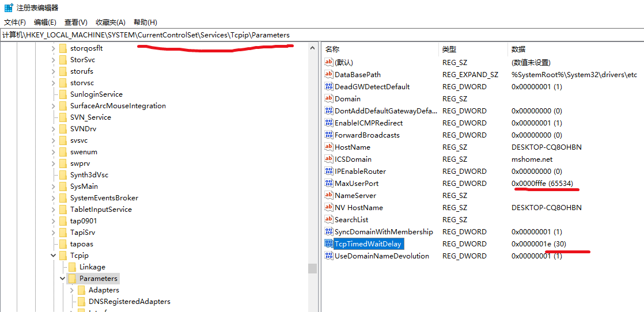Click the NV HostName string value icon
Image resolution: width=644 pixels, height=312 pixels.
click(x=328, y=207)
